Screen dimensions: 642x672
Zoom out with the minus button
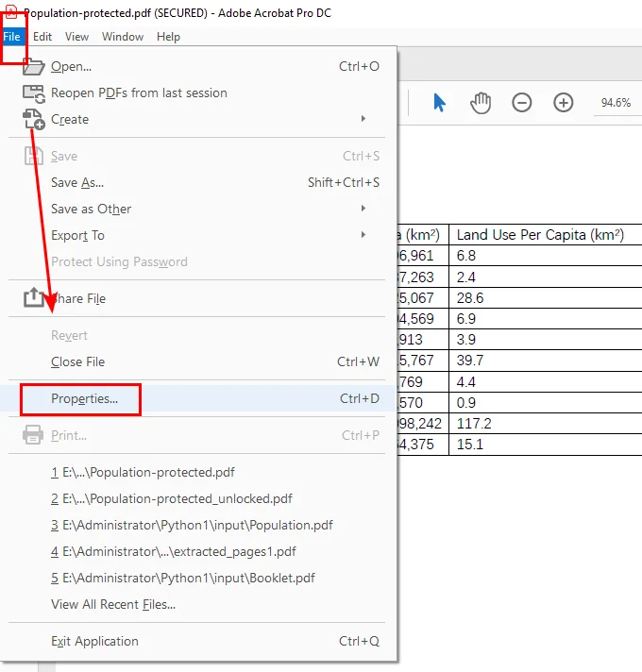tap(521, 103)
